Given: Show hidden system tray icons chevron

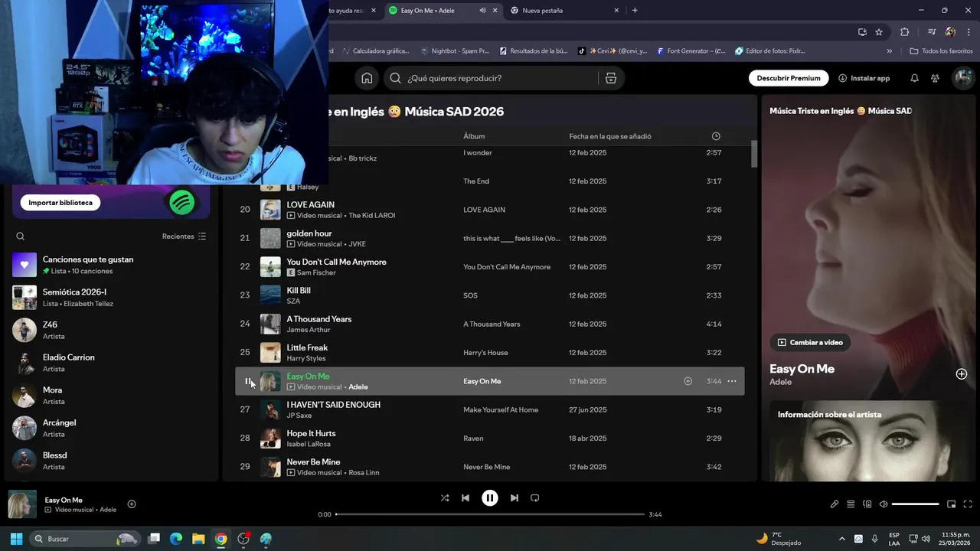Looking at the screenshot, I should [842, 539].
